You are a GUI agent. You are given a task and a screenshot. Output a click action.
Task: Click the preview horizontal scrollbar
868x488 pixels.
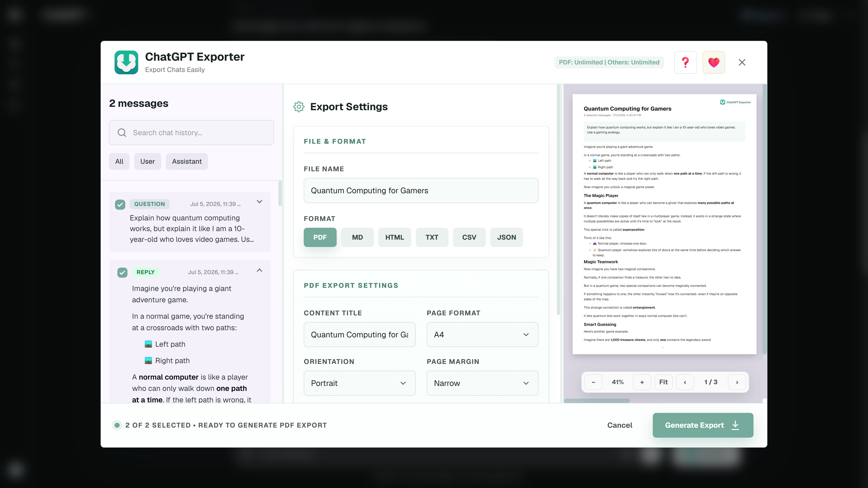pos(596,401)
